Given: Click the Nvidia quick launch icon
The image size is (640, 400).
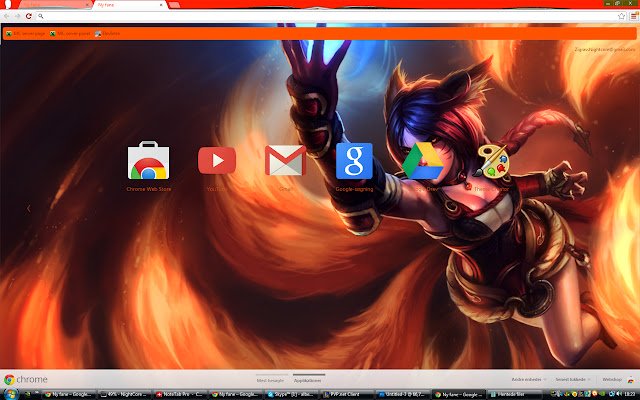Looking at the screenshot, I should pos(28,395).
